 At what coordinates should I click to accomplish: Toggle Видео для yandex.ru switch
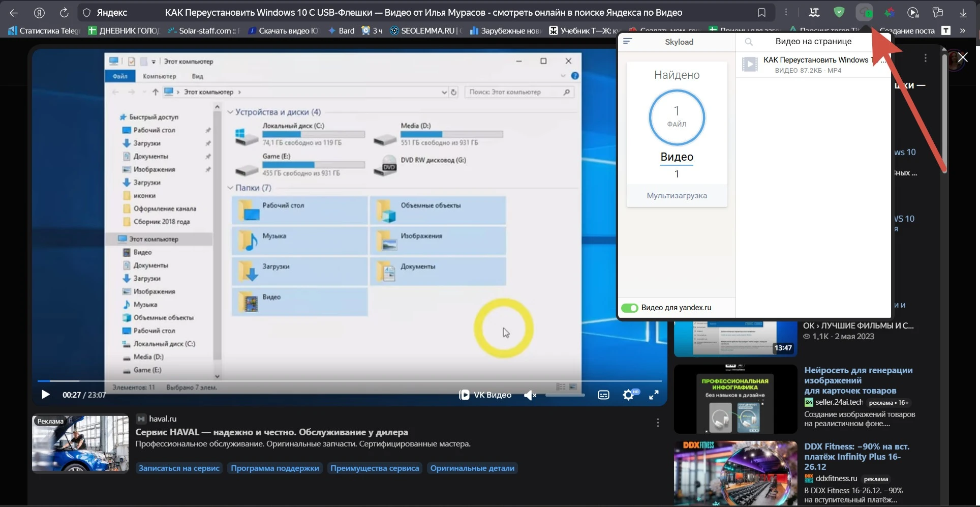(629, 308)
